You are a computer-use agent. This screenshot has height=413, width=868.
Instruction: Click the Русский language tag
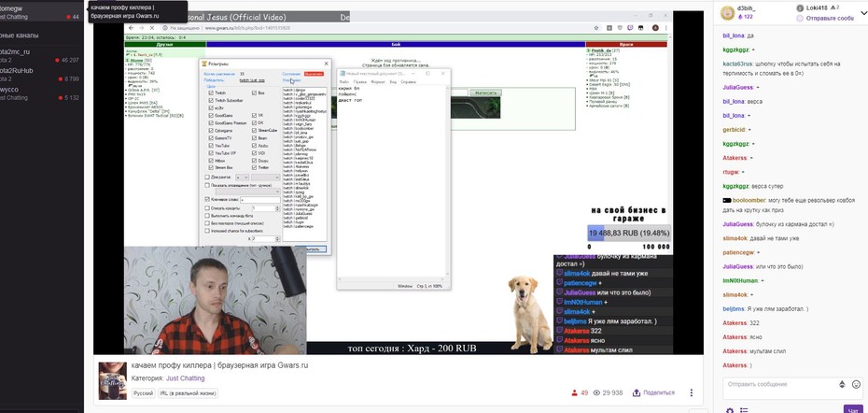tap(144, 393)
